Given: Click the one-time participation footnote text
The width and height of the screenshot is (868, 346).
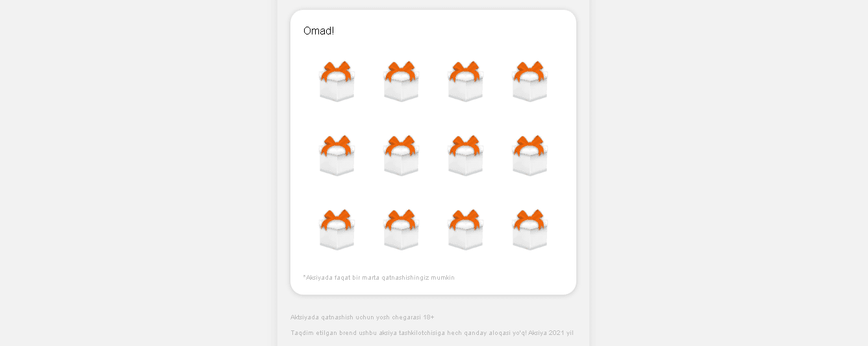Looking at the screenshot, I should click(x=379, y=278).
